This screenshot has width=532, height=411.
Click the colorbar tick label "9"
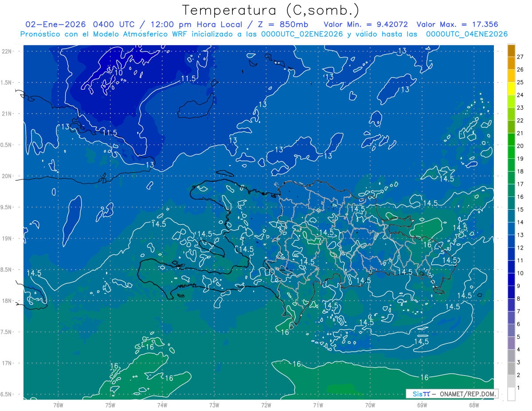(x=518, y=286)
